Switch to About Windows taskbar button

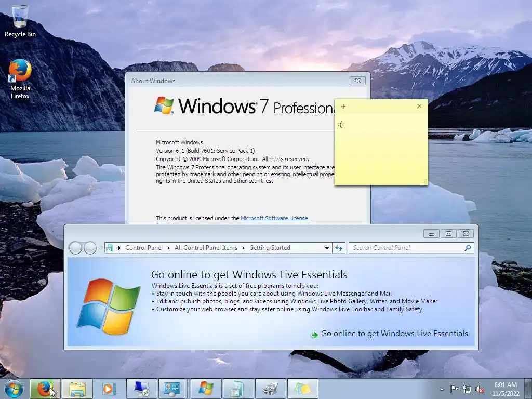pyautogui.click(x=206, y=389)
